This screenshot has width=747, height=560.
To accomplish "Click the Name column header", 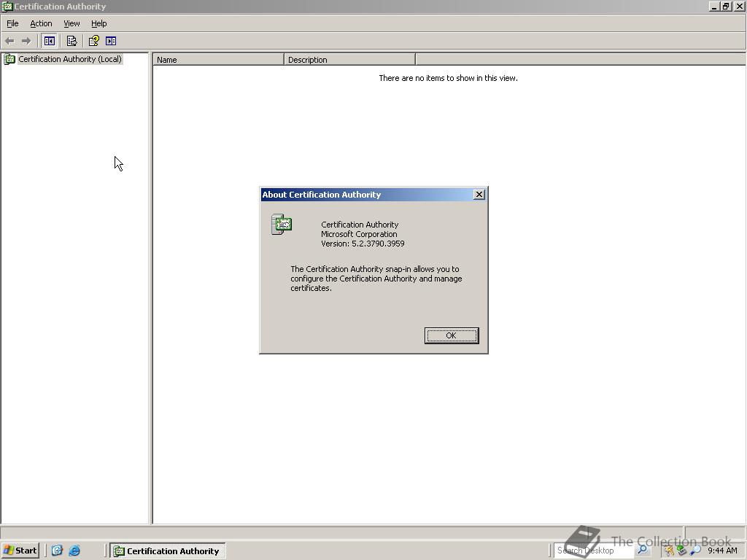I will click(219, 60).
